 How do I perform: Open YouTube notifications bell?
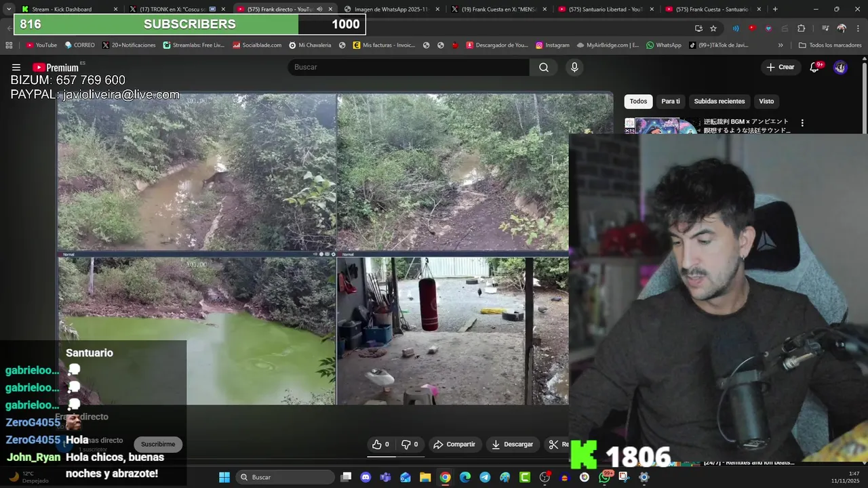pyautogui.click(x=814, y=67)
